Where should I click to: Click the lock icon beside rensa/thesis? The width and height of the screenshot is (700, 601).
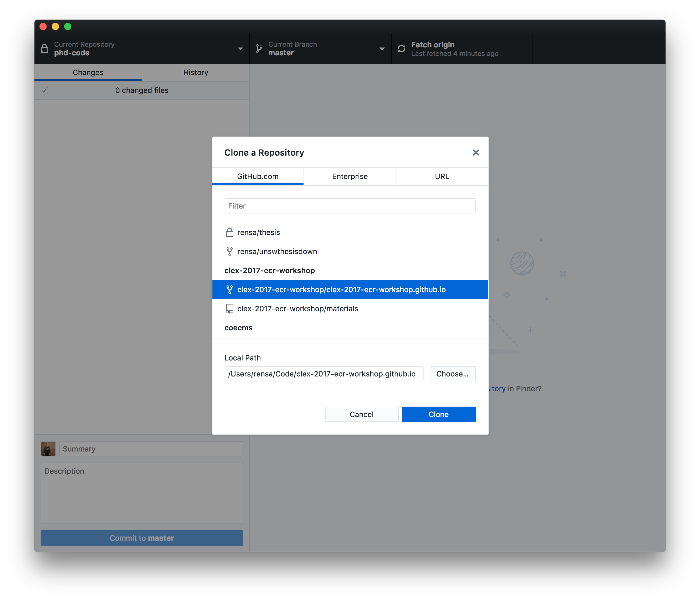click(229, 232)
